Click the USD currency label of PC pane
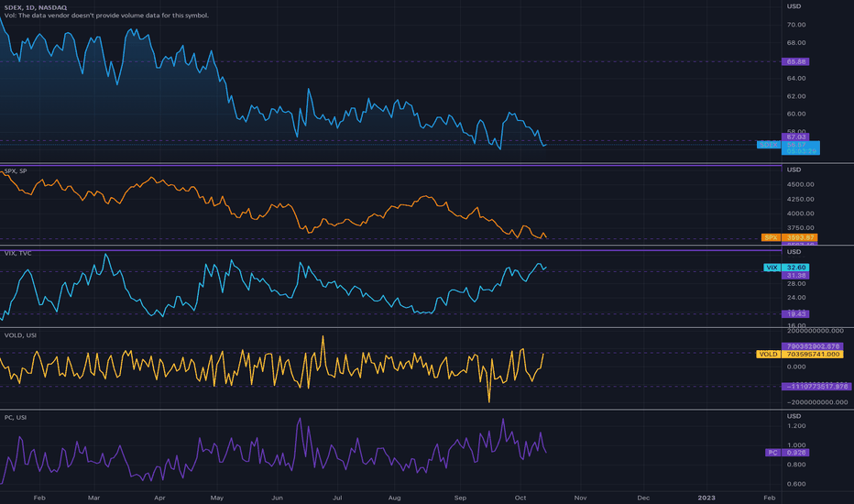Screen dimensions: 854x504 tap(794, 416)
